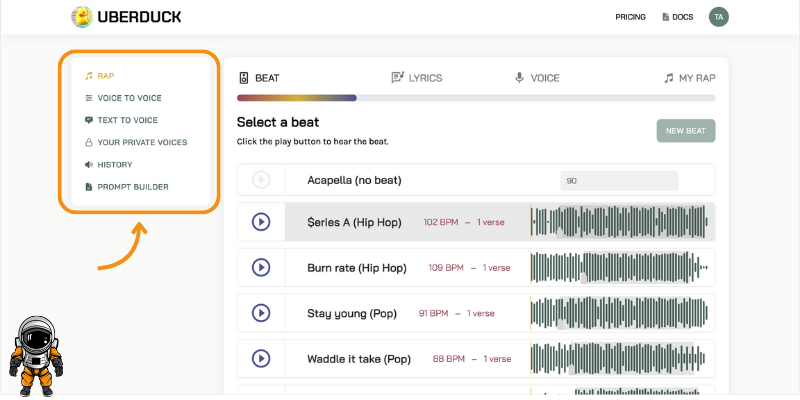Play the Acapella (no beat) track
The image size is (800, 400).
[261, 180]
